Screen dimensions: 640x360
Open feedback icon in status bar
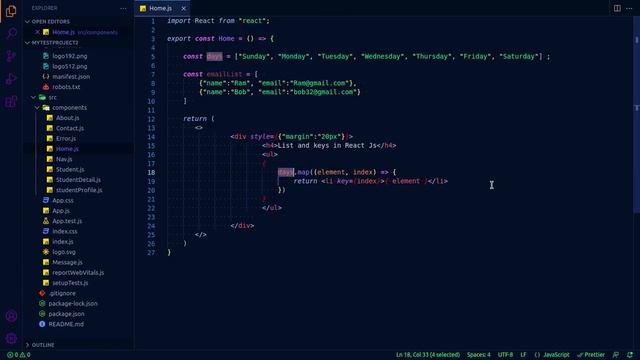tap(616, 355)
